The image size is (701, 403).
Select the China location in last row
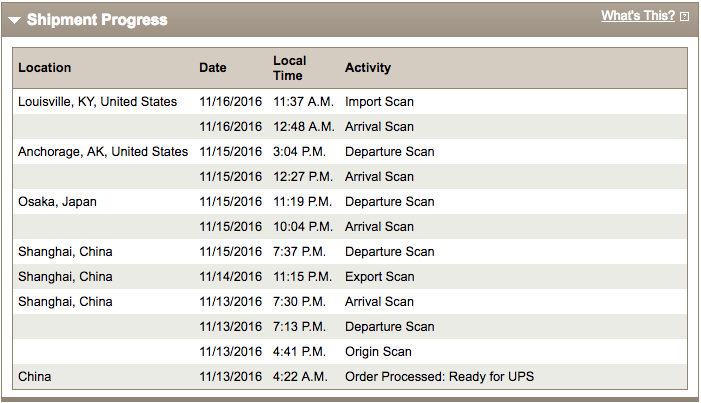click(34, 377)
